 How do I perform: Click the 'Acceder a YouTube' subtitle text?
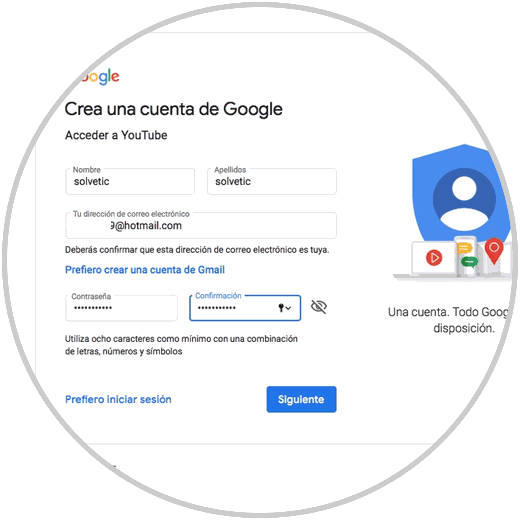tap(116, 135)
